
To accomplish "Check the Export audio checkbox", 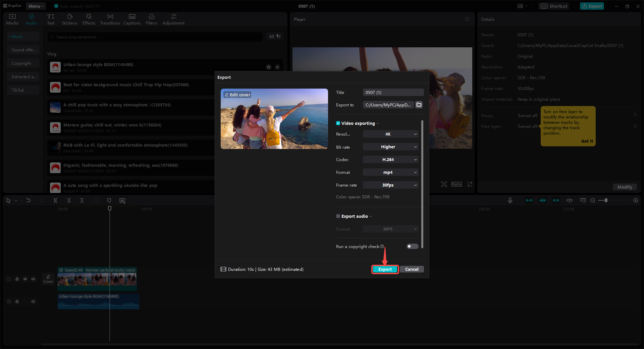I will (x=338, y=216).
